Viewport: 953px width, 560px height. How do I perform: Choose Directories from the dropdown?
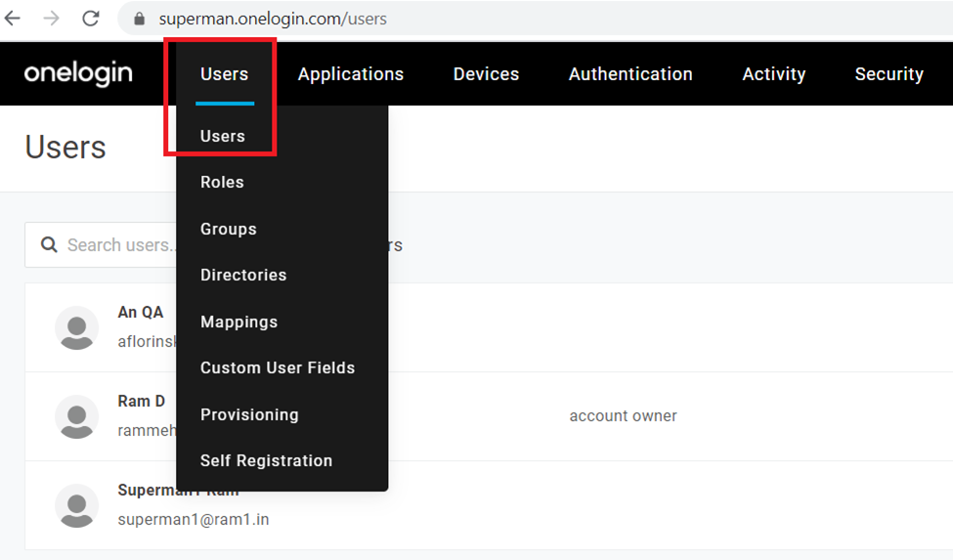coord(243,276)
